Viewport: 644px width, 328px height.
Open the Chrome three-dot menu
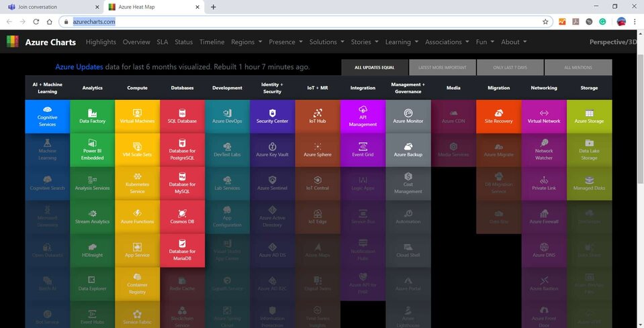point(635,21)
